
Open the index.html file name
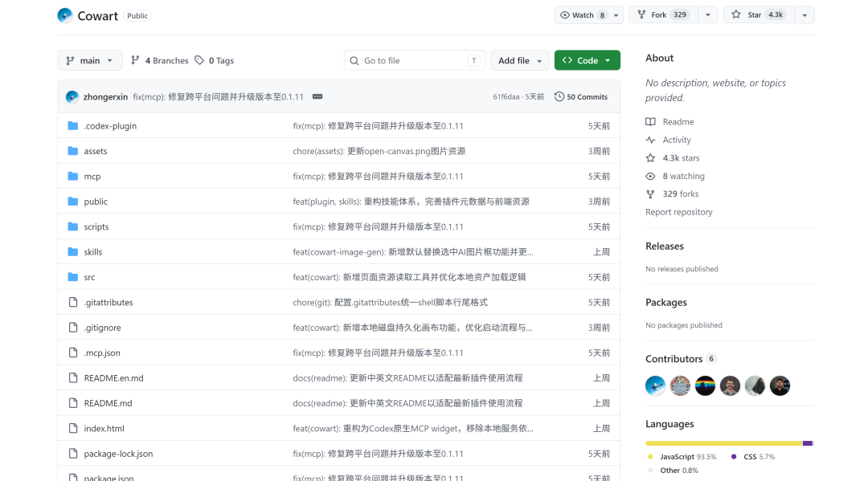point(104,429)
